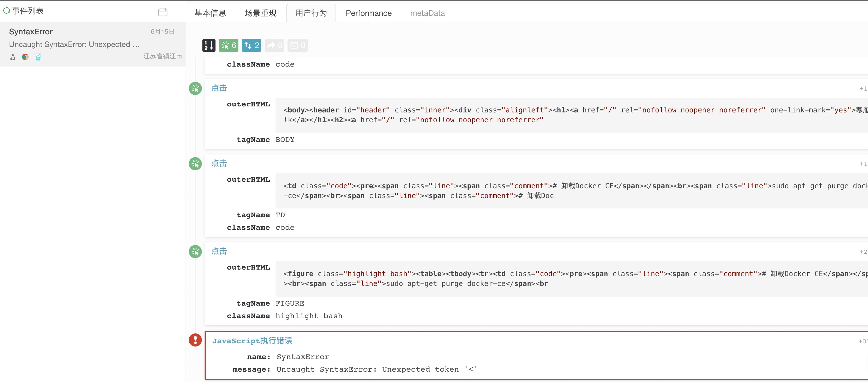The image size is (868, 382).
Task: Click the disabled navigation filter with arrow
Action: pyautogui.click(x=274, y=45)
